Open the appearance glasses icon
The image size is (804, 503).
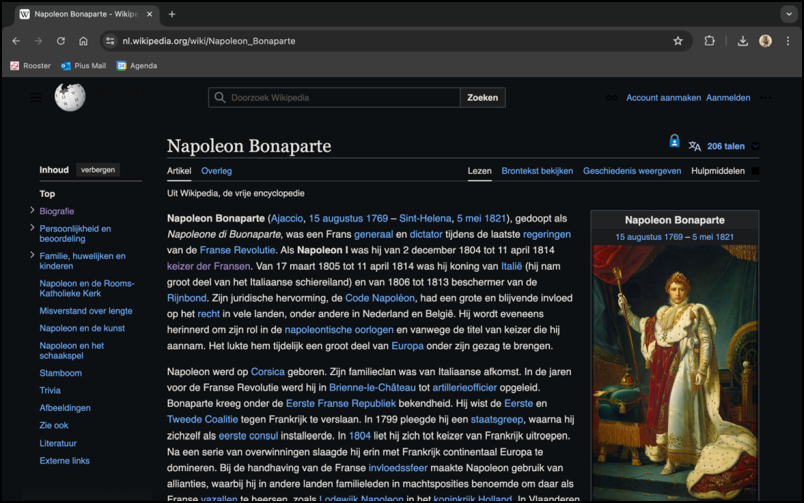point(611,97)
